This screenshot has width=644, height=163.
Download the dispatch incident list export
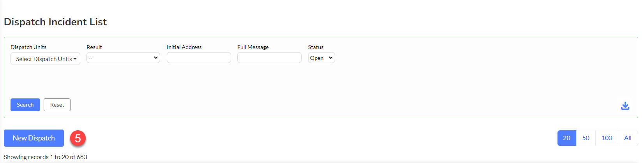click(x=625, y=106)
